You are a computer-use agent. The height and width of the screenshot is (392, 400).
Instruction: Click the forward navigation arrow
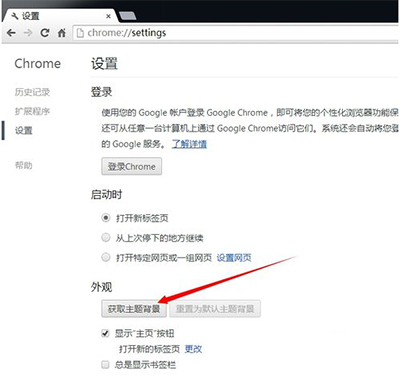28,33
